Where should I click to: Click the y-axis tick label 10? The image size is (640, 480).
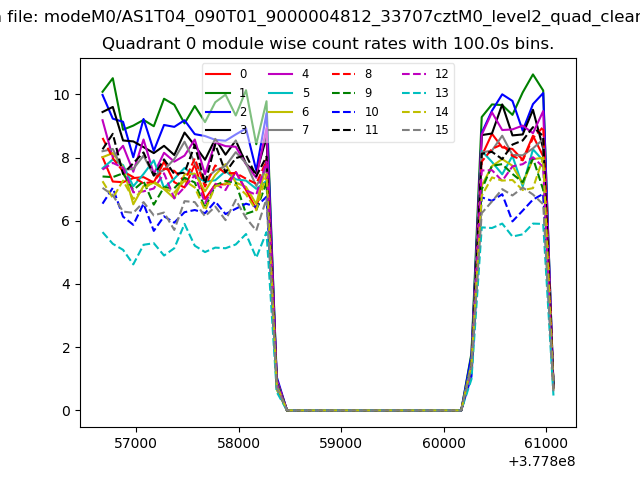point(60,95)
